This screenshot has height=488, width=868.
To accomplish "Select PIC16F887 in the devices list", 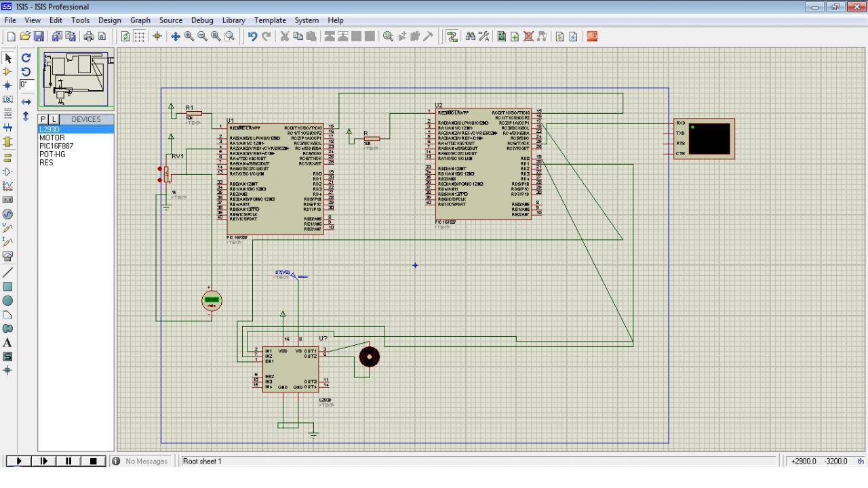I will [56, 146].
